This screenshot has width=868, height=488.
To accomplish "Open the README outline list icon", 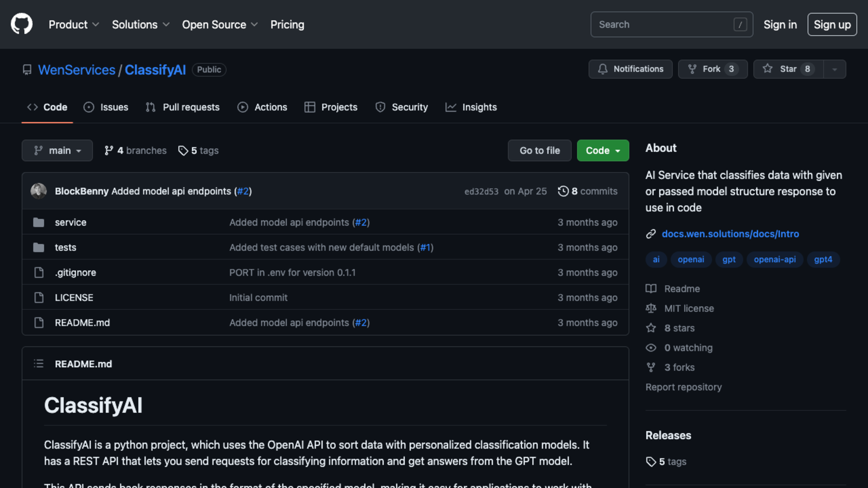I will 39,364.
